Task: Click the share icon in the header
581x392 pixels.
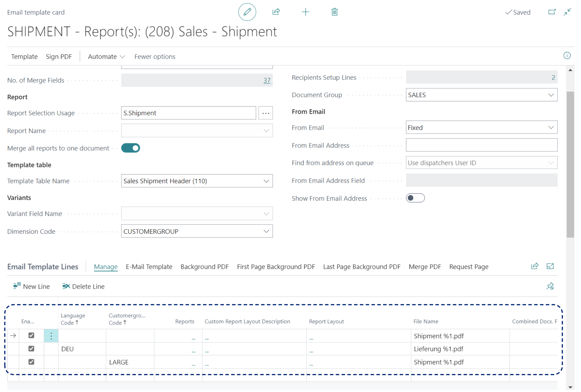Action: (x=276, y=12)
